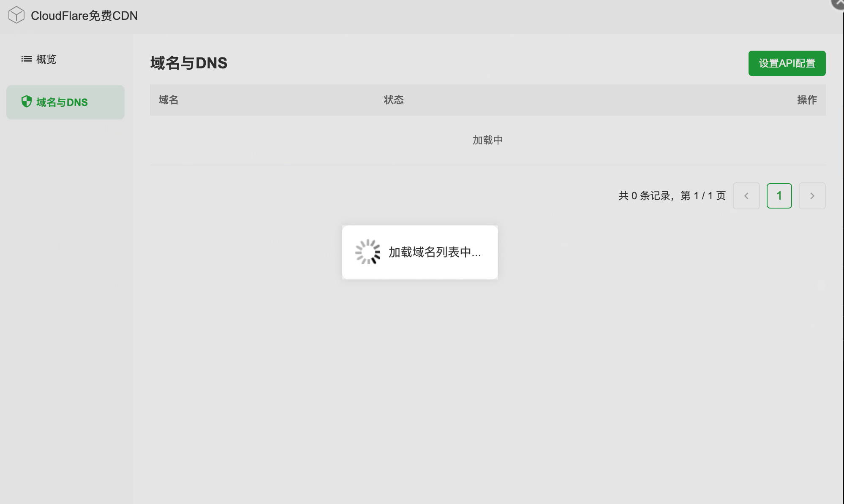Click the 状态 column header
Screen dimensions: 844x504
393,100
